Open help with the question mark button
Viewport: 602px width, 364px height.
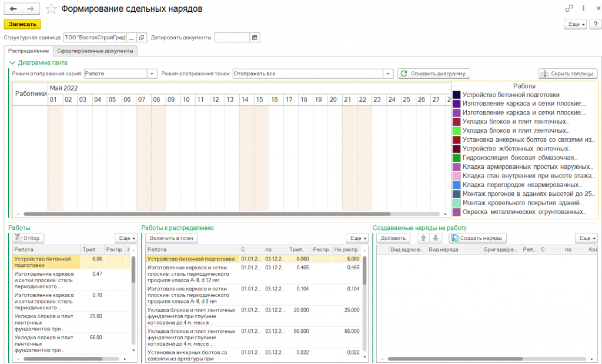[x=595, y=24]
